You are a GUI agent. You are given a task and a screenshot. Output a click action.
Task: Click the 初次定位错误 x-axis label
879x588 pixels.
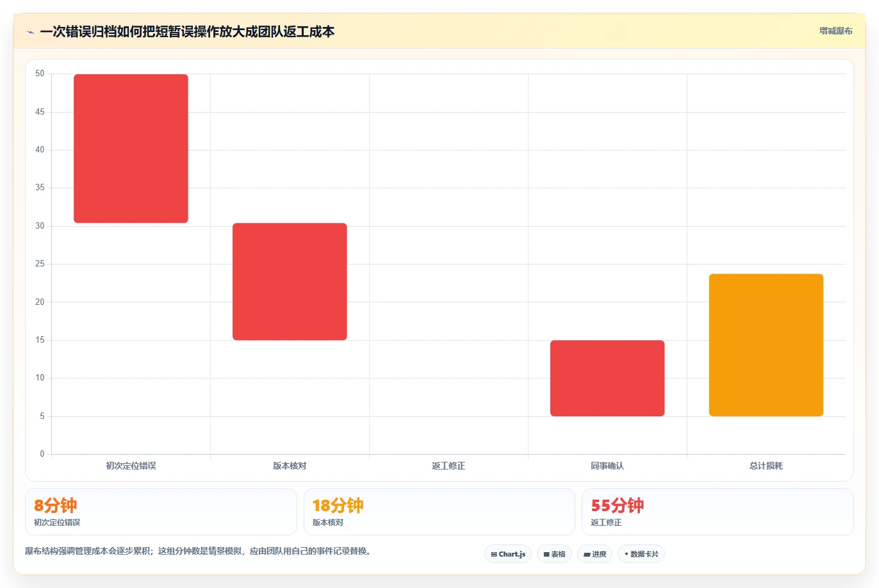(x=131, y=466)
